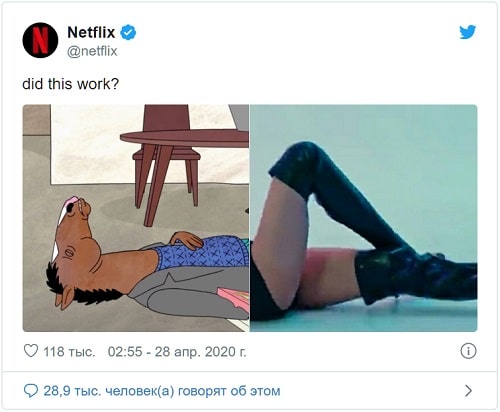Open "28,9 тыс. человек(а) говорят об этом"
The height and width of the screenshot is (412, 500).
[162, 391]
